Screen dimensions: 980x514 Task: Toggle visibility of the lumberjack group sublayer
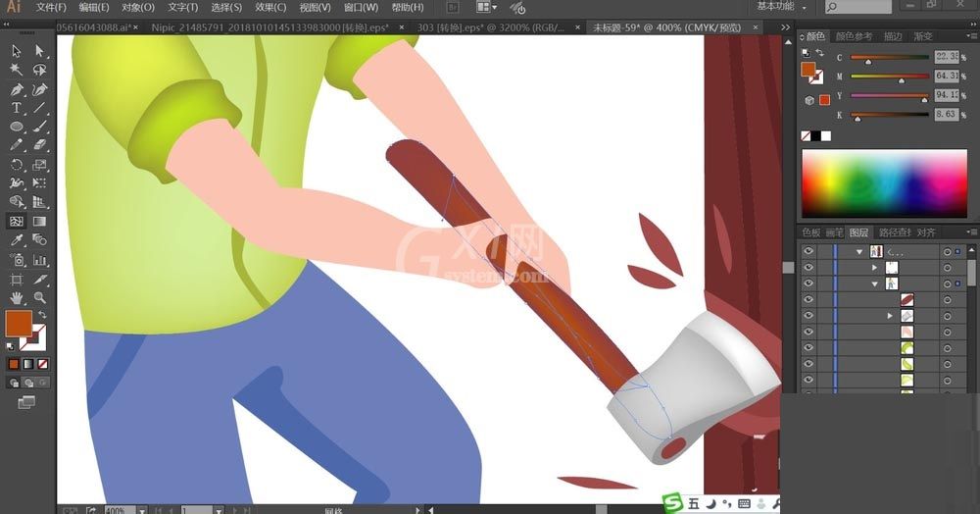[x=808, y=283]
